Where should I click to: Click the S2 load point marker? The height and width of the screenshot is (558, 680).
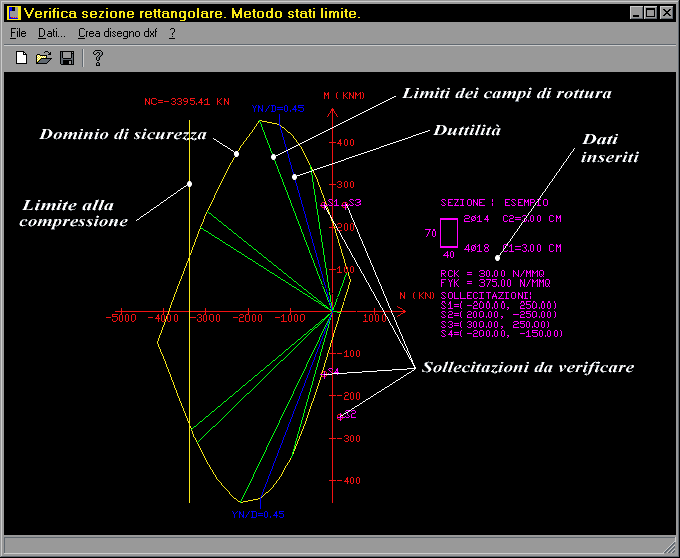click(x=340, y=417)
